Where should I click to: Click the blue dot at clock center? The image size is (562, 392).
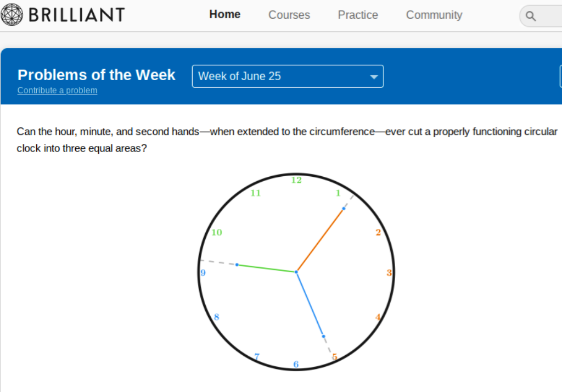(296, 272)
